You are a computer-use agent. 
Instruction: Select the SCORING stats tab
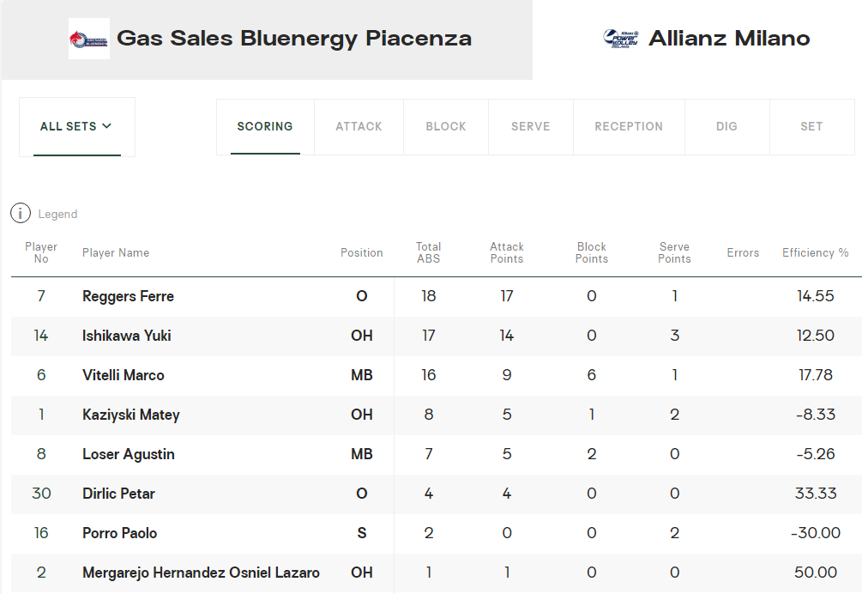pos(265,127)
